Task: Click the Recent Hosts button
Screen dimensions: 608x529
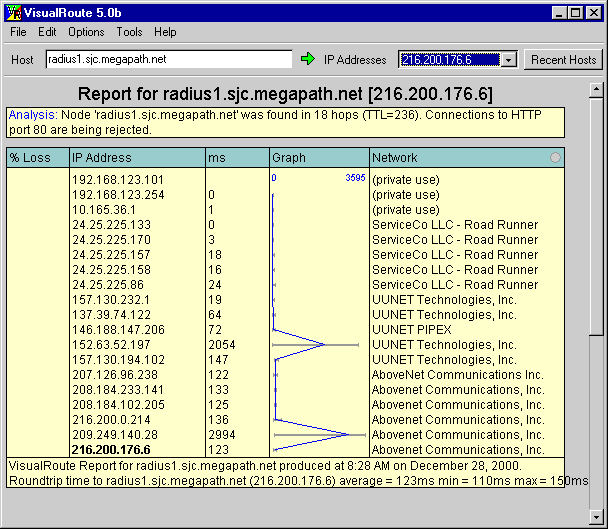Action: (x=563, y=60)
